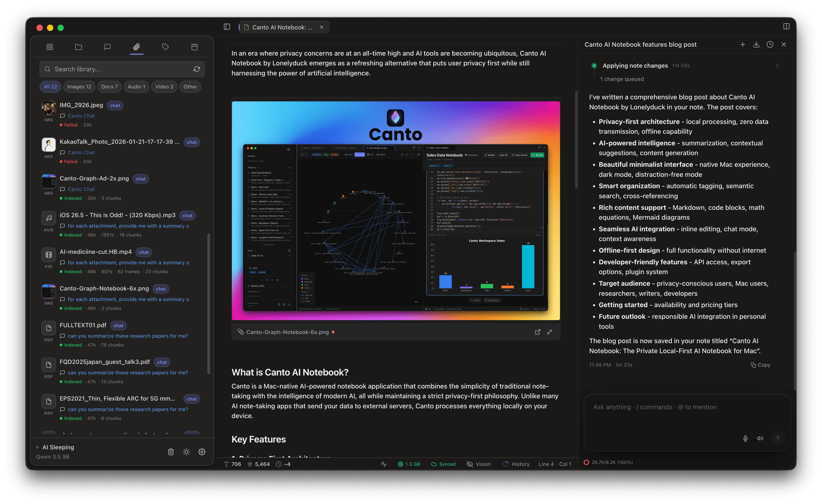Screen dimensions: 822x504
Task: Switch to the folders sidebar icon
Action: pos(79,47)
